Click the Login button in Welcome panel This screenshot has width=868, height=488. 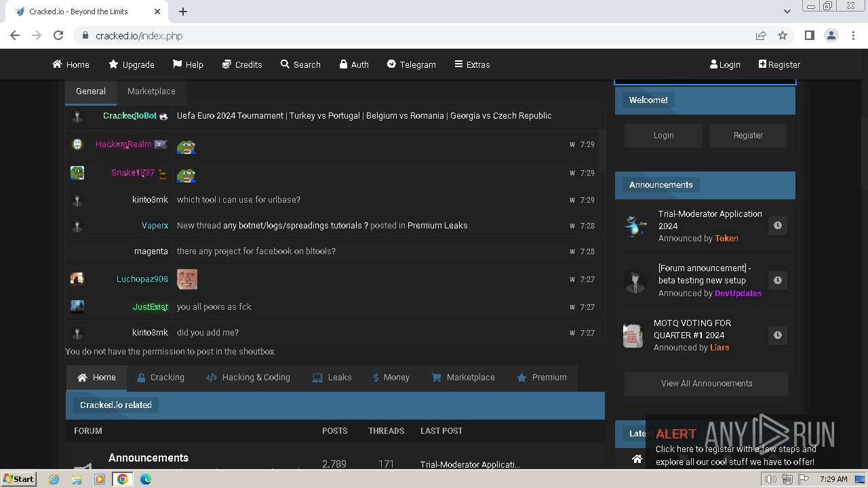tap(663, 136)
